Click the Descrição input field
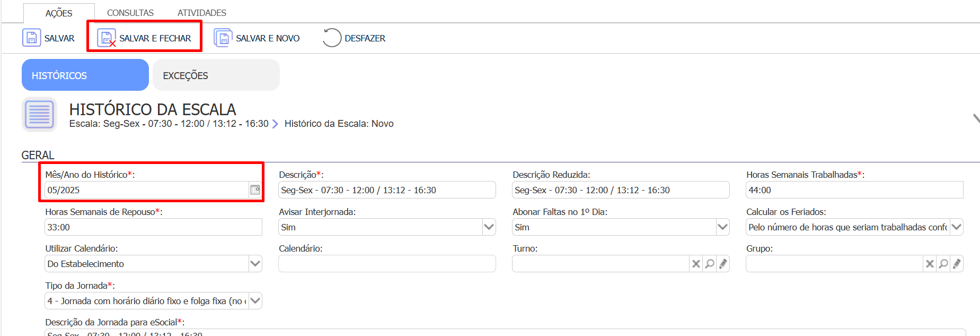The height and width of the screenshot is (336, 980). coord(387,190)
